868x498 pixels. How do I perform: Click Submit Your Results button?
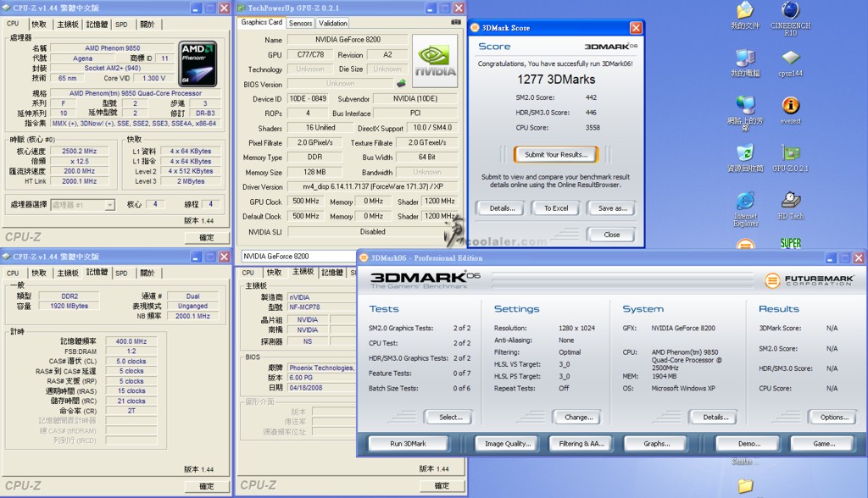[556, 154]
